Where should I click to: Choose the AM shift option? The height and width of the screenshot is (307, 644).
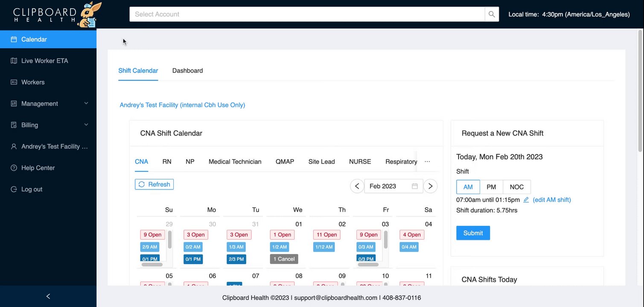tap(468, 187)
